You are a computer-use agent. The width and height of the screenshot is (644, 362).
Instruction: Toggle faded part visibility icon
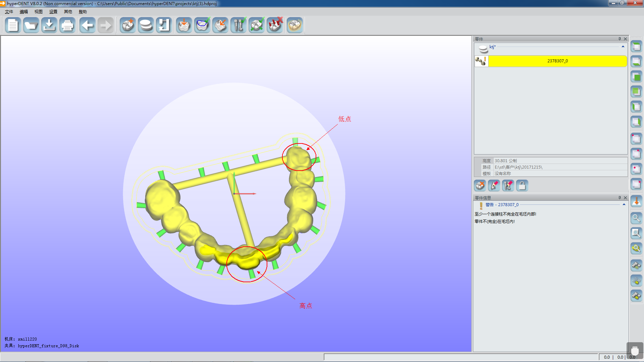coord(636,281)
